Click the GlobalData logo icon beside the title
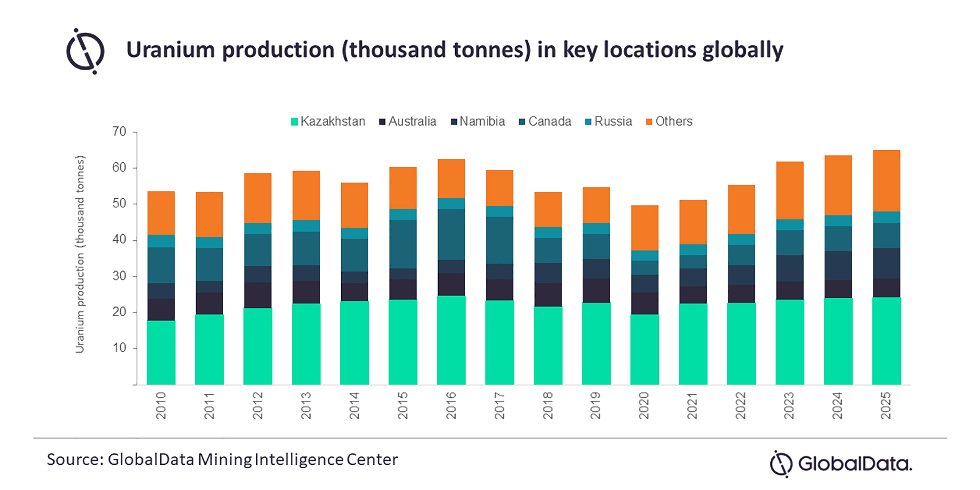The image size is (980, 490). pyautogui.click(x=85, y=51)
